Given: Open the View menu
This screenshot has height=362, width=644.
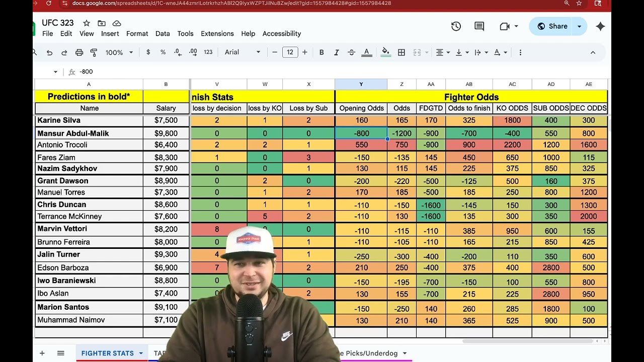Looking at the screenshot, I should click(87, 34).
